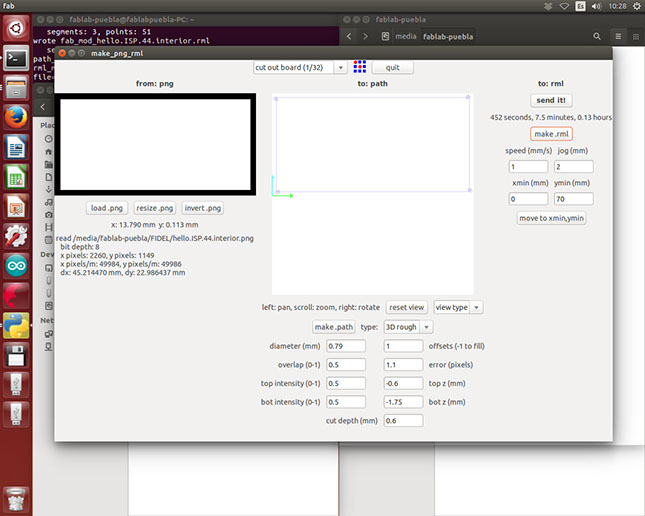Screen dimensions: 645x516
Task: Click the quit button
Action: [x=392, y=67]
